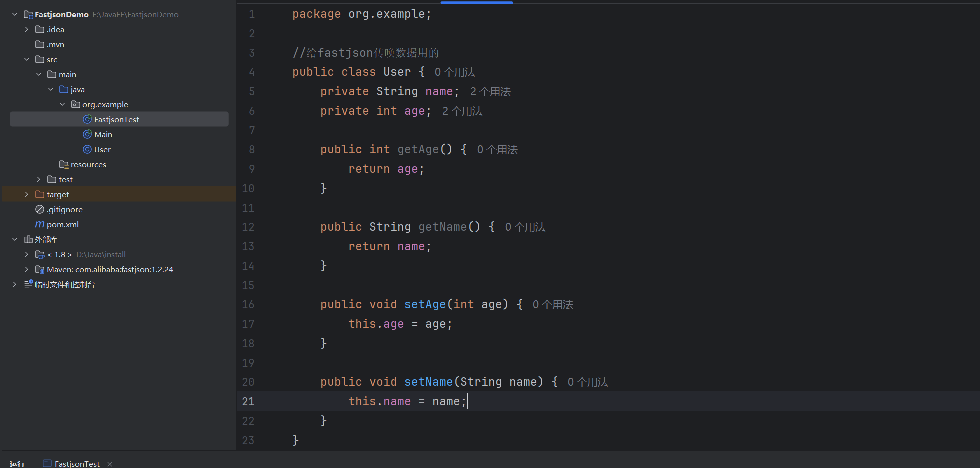Click the '2 个用法' hint after name field
The image size is (980, 468).
[490, 92]
